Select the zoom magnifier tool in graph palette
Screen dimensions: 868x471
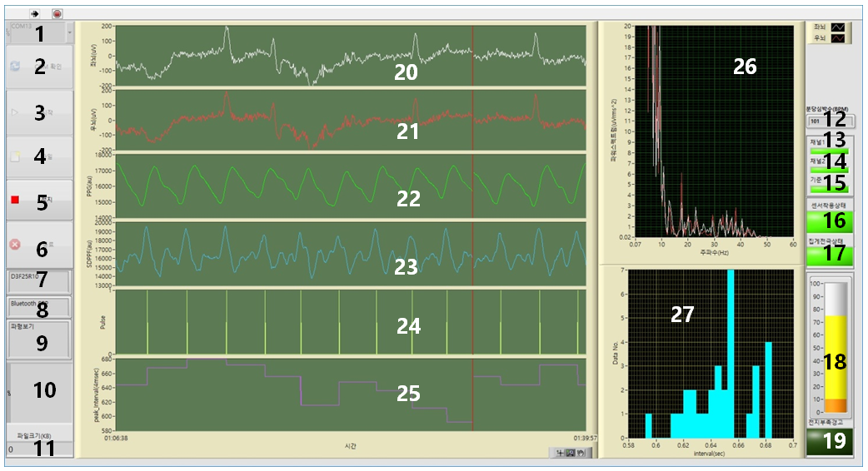570,453
